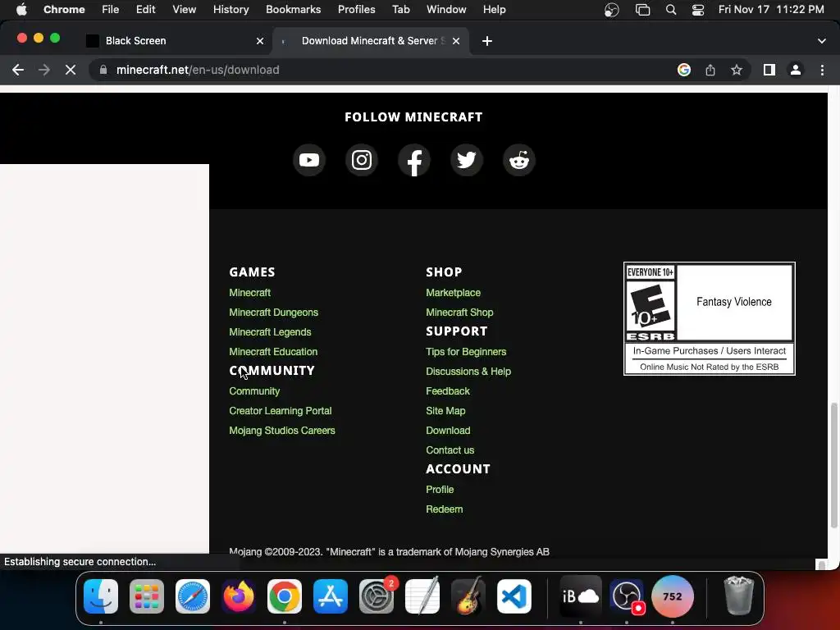Open the Minecraft Education link
The height and width of the screenshot is (630, 840).
(273, 352)
